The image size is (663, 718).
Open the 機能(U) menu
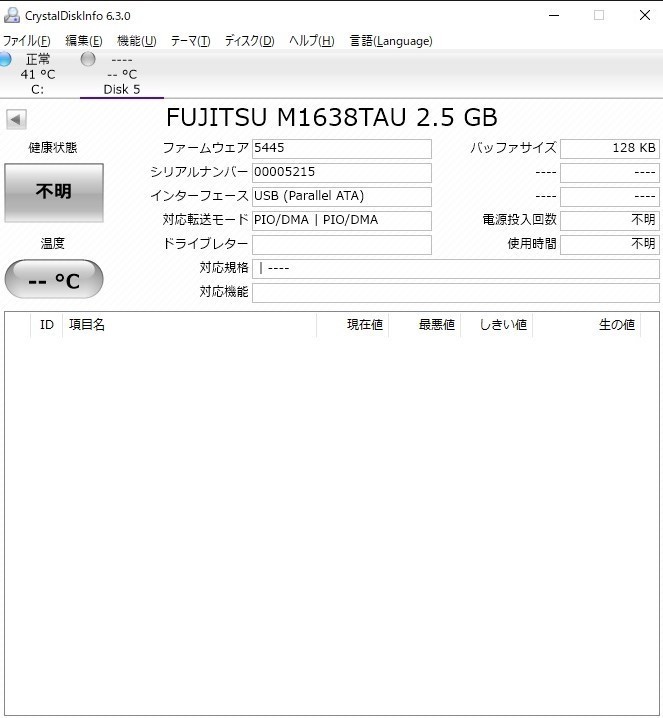(136, 41)
